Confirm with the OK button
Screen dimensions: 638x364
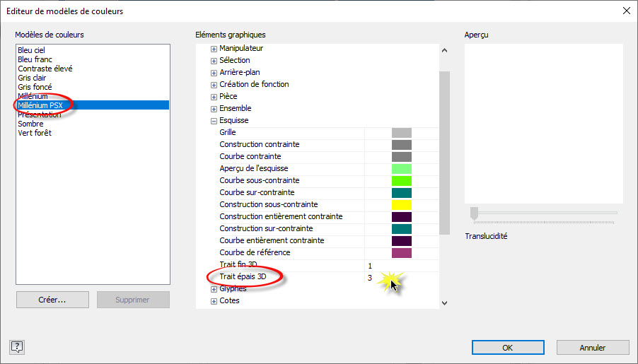pyautogui.click(x=508, y=347)
